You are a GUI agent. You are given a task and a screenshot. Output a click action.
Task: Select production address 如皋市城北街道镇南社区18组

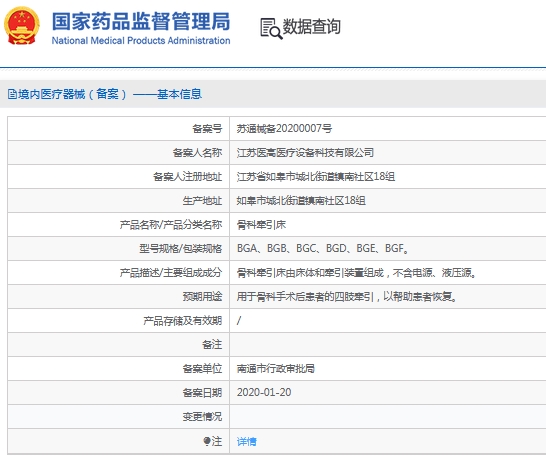[301, 201]
